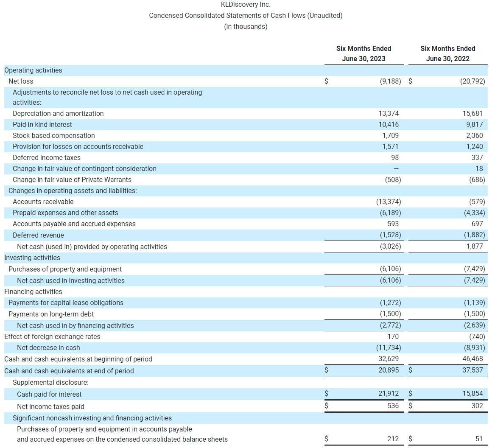Image resolution: width=492 pixels, height=448 pixels.
Task: Select the Operating activities section row
Action: pos(33,70)
